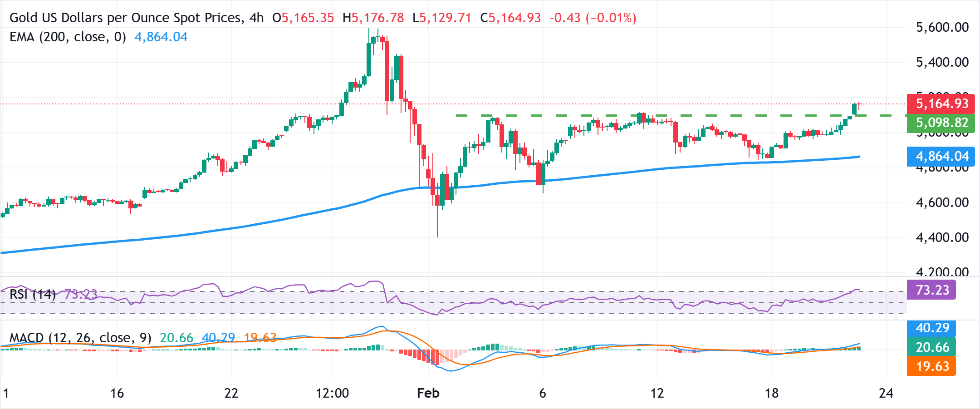The image size is (980, 409).
Task: Click the Gold US Dollars per Ounce chart title
Action: pos(136,18)
